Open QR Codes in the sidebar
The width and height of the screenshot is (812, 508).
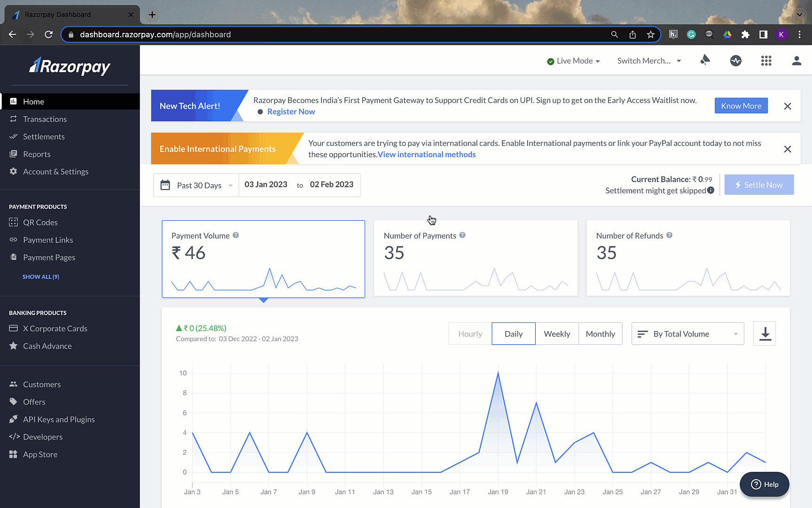(70, 222)
